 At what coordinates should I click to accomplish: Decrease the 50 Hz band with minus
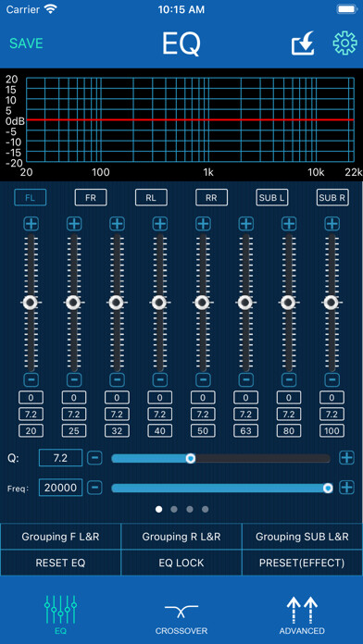203,380
